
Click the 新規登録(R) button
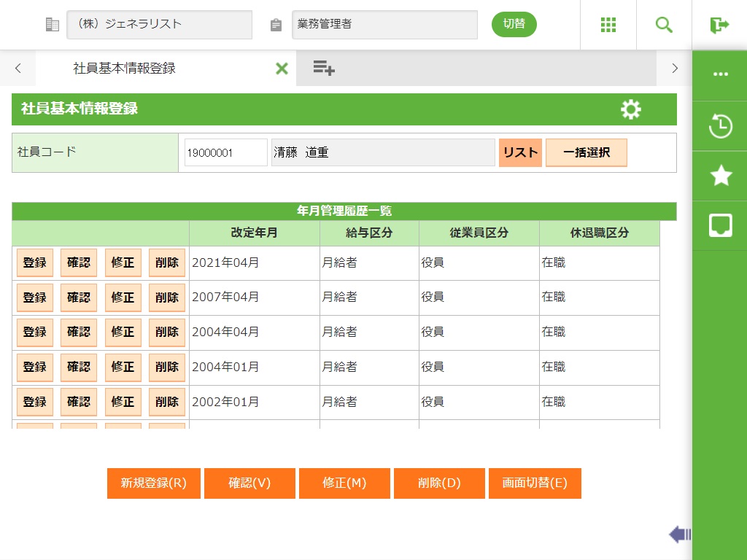[153, 483]
